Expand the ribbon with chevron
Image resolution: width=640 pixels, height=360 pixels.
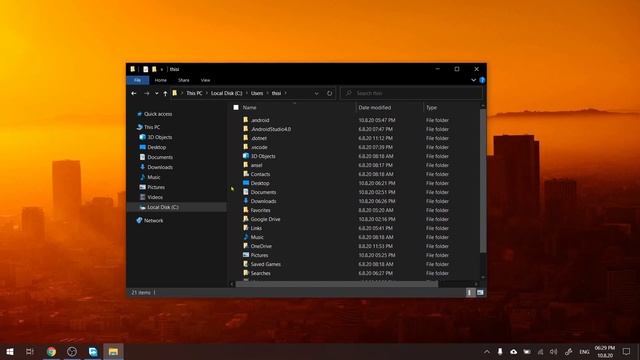(x=473, y=80)
